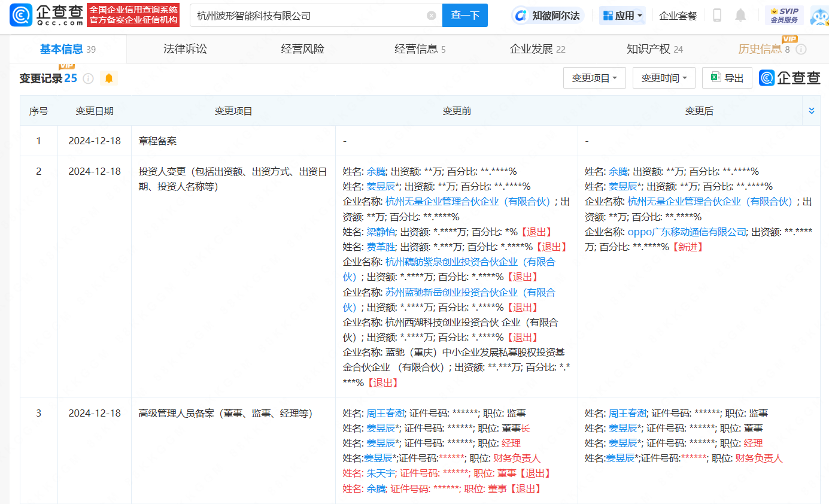The height and width of the screenshot is (504, 829).
Task: Export change records via the Excel 导出 icon
Action: (x=727, y=77)
